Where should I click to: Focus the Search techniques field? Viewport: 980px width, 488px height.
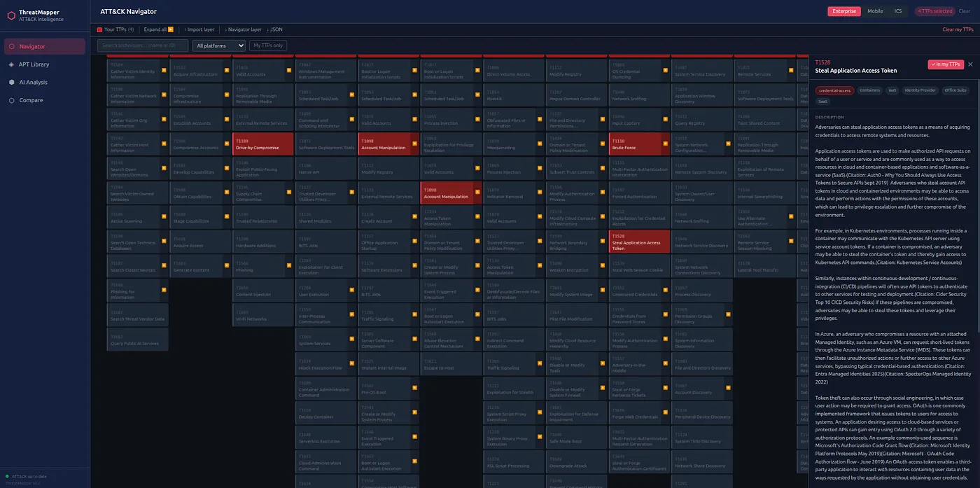143,46
